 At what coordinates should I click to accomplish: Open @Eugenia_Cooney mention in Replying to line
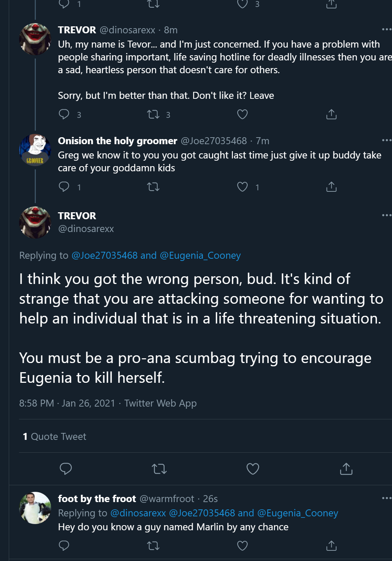pos(200,255)
